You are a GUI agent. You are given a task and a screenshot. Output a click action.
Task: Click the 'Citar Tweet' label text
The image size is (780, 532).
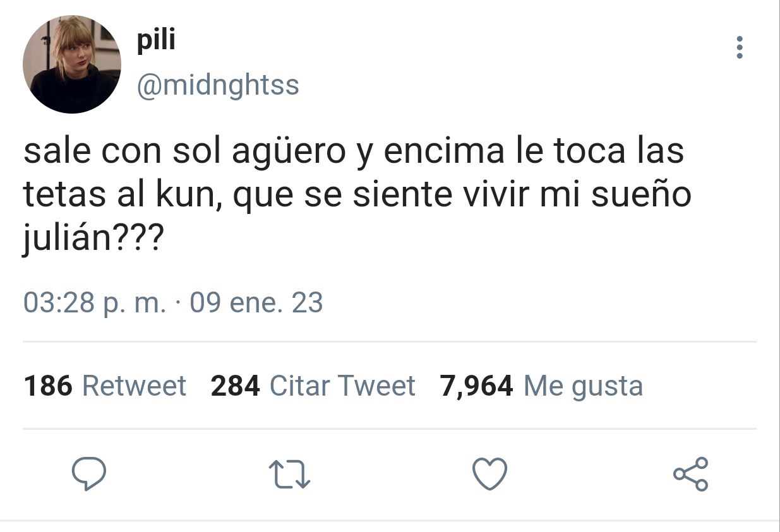coord(343,386)
